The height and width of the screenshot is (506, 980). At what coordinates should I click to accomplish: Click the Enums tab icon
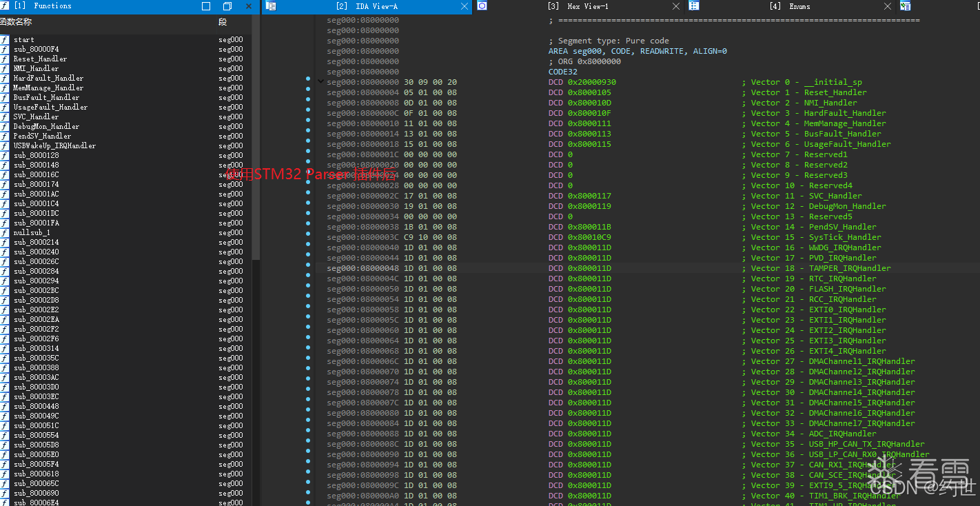(x=694, y=6)
